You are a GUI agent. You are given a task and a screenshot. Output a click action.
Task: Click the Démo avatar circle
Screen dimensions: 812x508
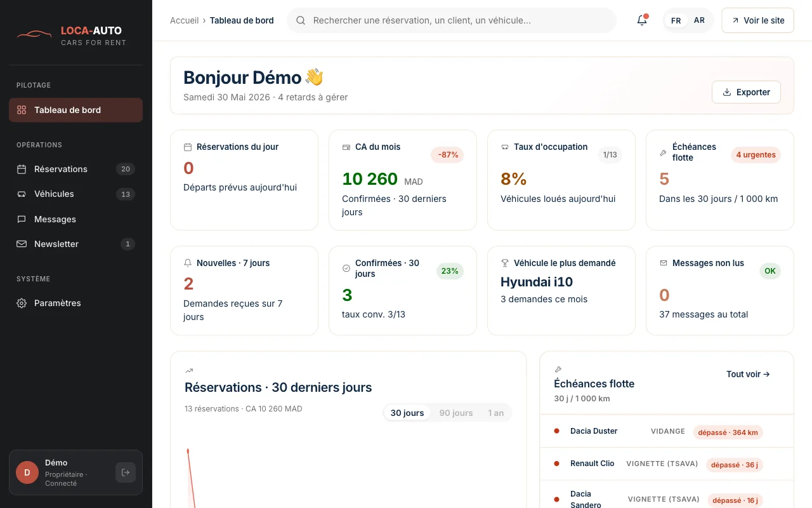pyautogui.click(x=27, y=472)
